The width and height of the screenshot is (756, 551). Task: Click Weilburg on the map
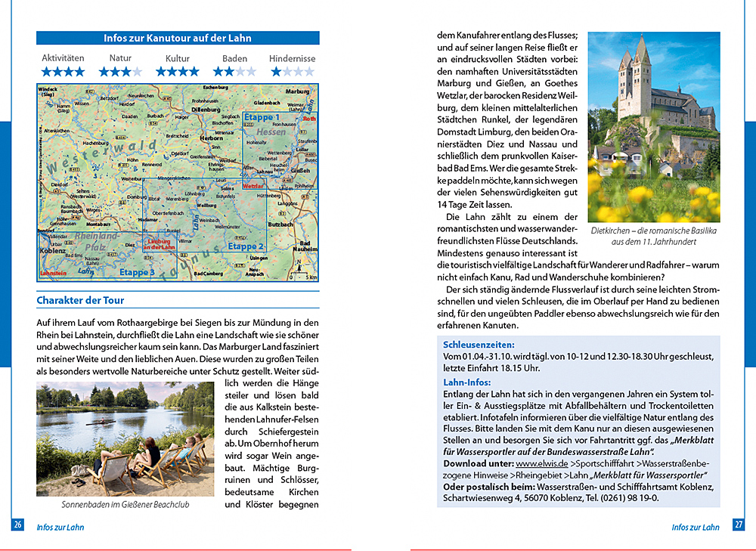click(x=206, y=206)
